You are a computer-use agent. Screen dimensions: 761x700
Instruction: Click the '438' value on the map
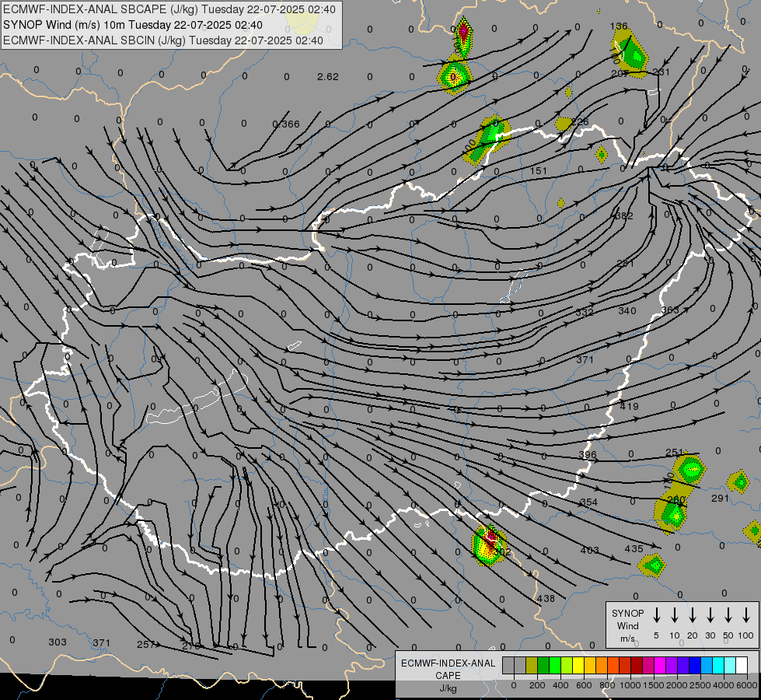[x=546, y=598]
